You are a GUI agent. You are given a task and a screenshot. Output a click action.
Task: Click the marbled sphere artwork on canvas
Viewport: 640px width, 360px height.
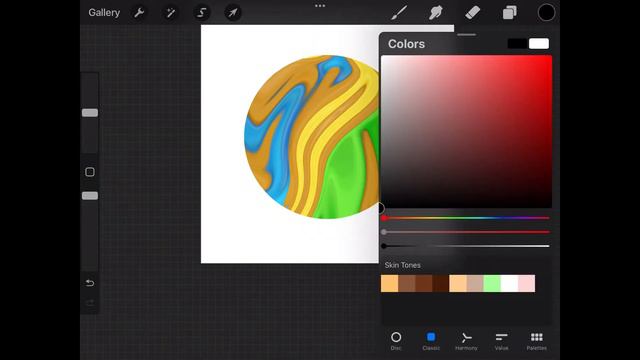(x=312, y=137)
